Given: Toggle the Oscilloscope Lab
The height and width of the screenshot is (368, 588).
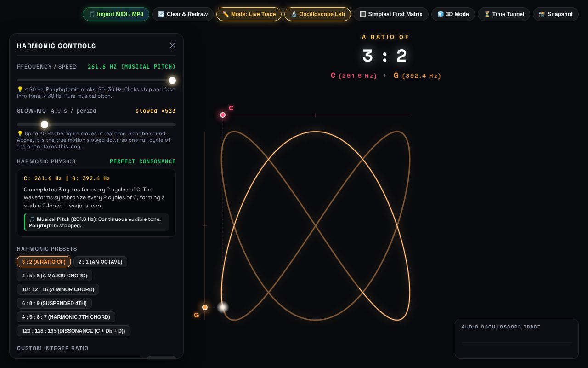Looking at the screenshot, I should (317, 14).
